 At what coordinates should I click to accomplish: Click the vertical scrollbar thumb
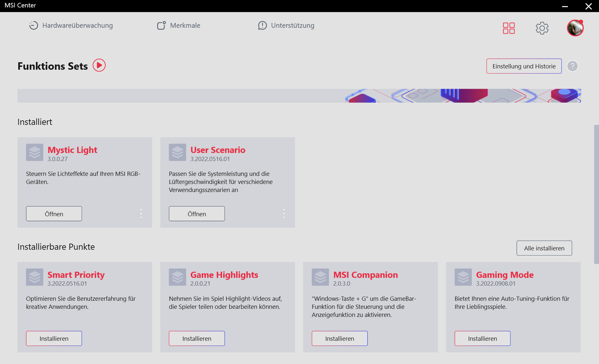point(596,194)
